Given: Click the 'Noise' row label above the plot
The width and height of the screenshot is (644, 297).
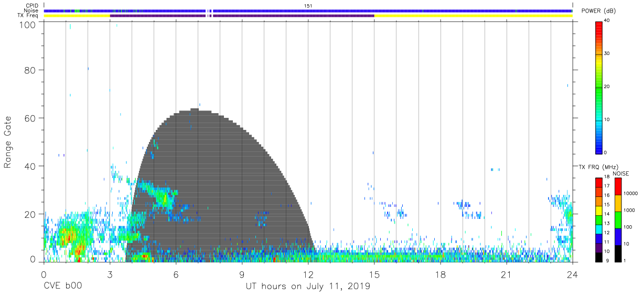Looking at the screenshot, I should (31, 10).
